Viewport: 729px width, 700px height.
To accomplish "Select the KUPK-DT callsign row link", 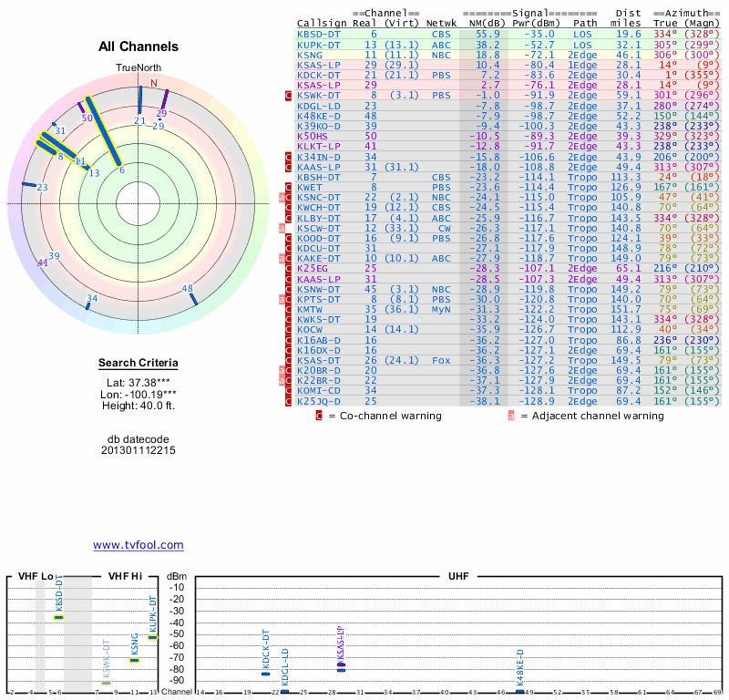I will (319, 44).
